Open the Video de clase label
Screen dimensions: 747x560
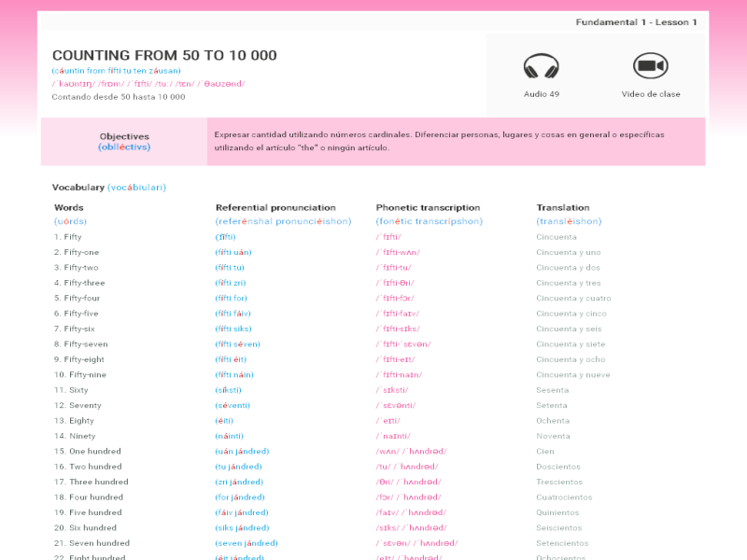pos(651,94)
